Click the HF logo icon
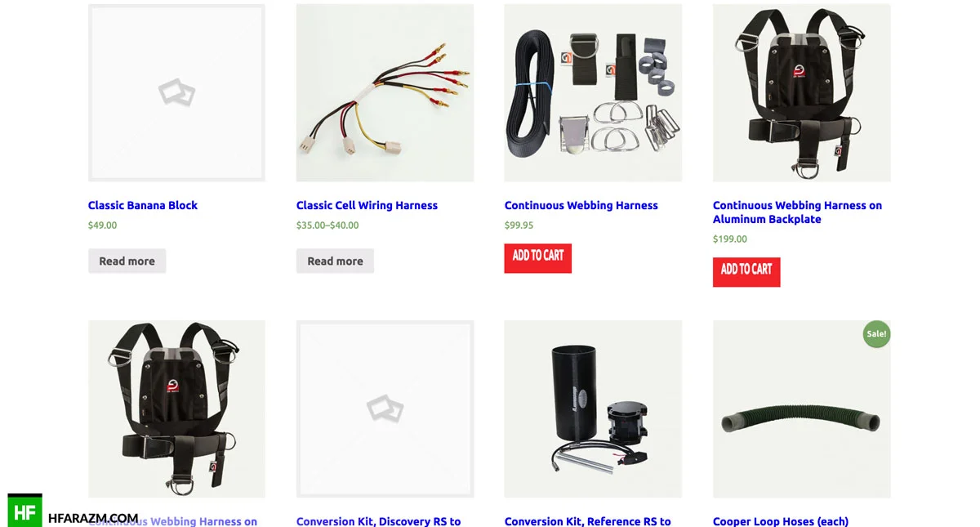 point(24,511)
